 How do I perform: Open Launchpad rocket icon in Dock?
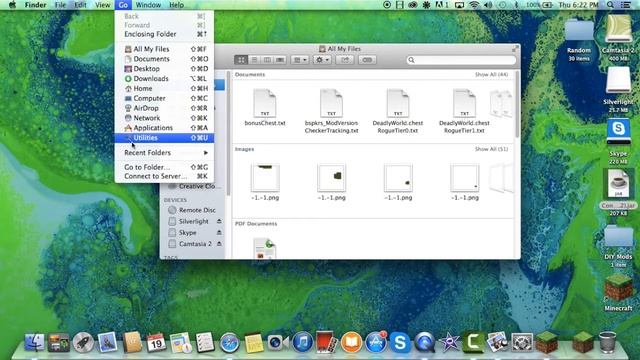tap(83, 342)
